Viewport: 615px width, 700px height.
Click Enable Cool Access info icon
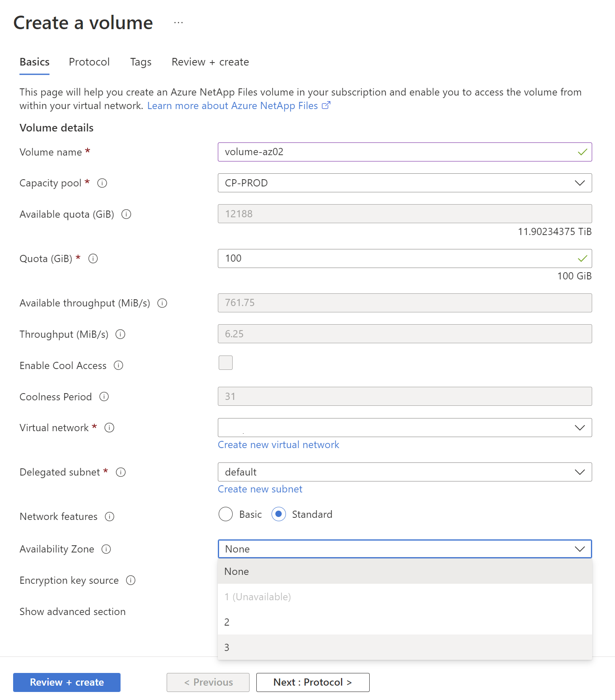pyautogui.click(x=118, y=366)
